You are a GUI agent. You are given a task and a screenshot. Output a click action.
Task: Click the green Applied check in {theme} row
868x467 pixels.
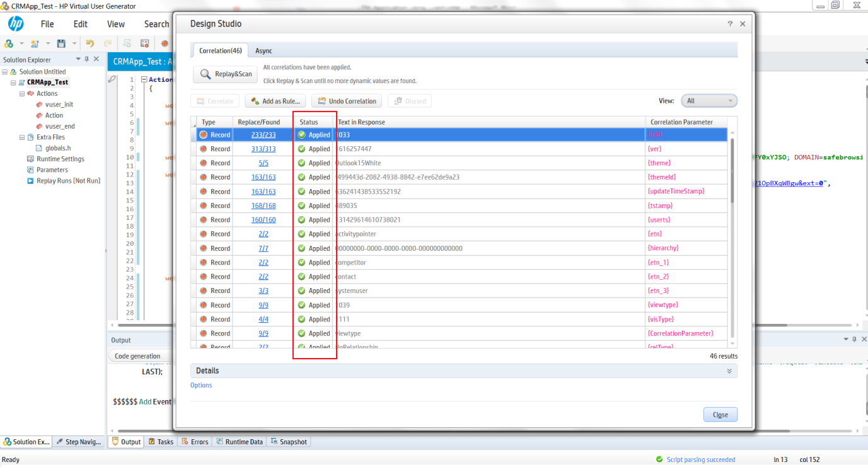point(302,163)
